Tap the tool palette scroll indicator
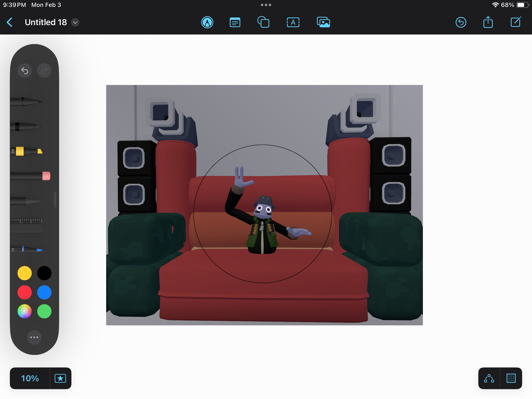 [55, 199]
